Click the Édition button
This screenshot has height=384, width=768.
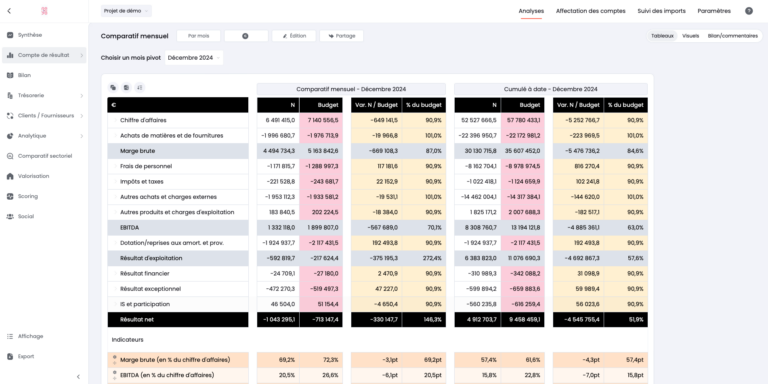coord(294,36)
